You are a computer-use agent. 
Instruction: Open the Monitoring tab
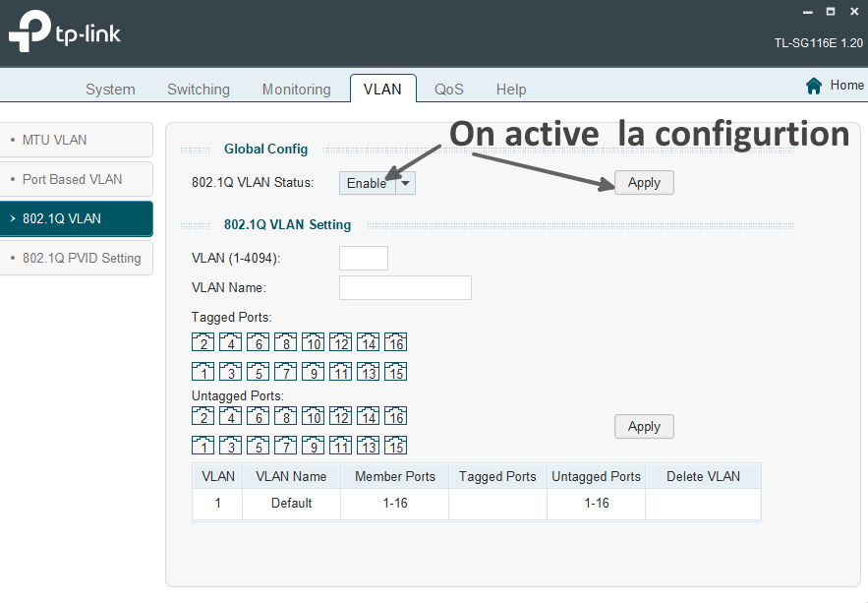pos(296,90)
